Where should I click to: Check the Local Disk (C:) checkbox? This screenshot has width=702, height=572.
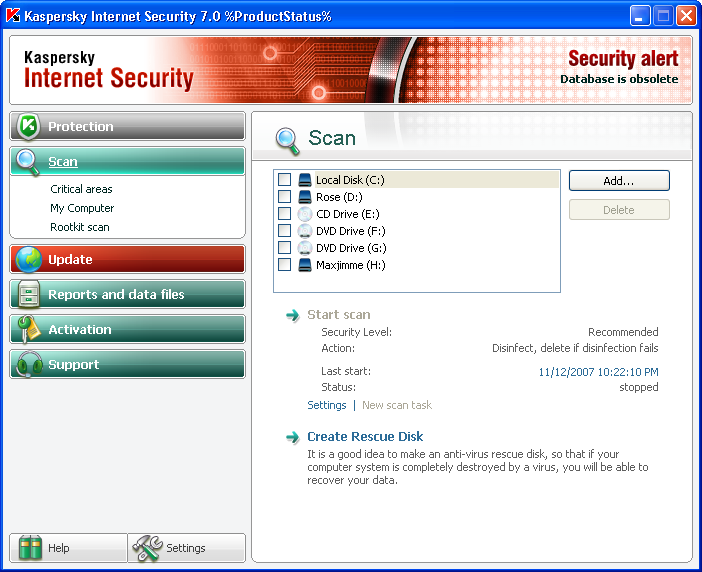(284, 179)
